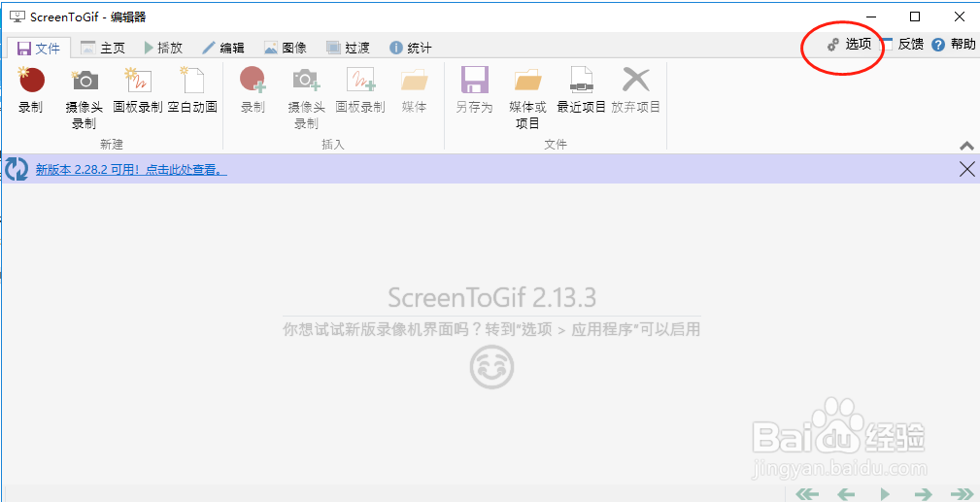The height and width of the screenshot is (502, 980).
Task: Open 摄像头录制 in the 新建 group
Action: pyautogui.click(x=84, y=98)
